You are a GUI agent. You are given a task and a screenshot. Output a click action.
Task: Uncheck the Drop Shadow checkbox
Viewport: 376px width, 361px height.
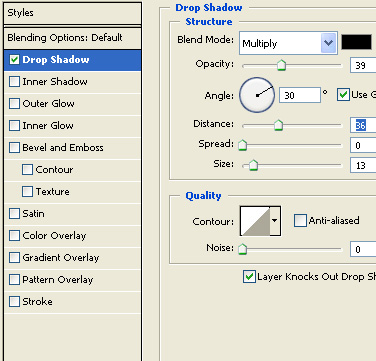pos(14,60)
